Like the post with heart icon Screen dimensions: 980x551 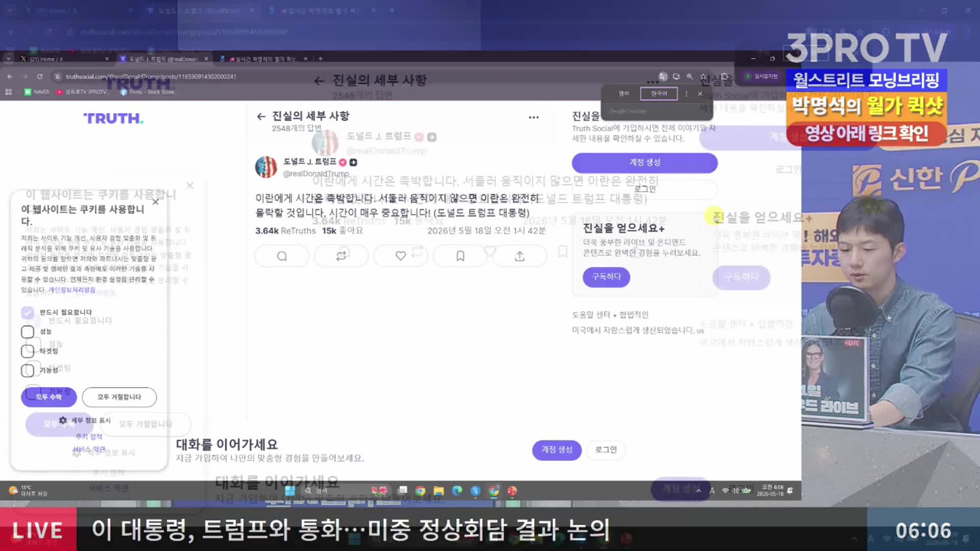(401, 256)
